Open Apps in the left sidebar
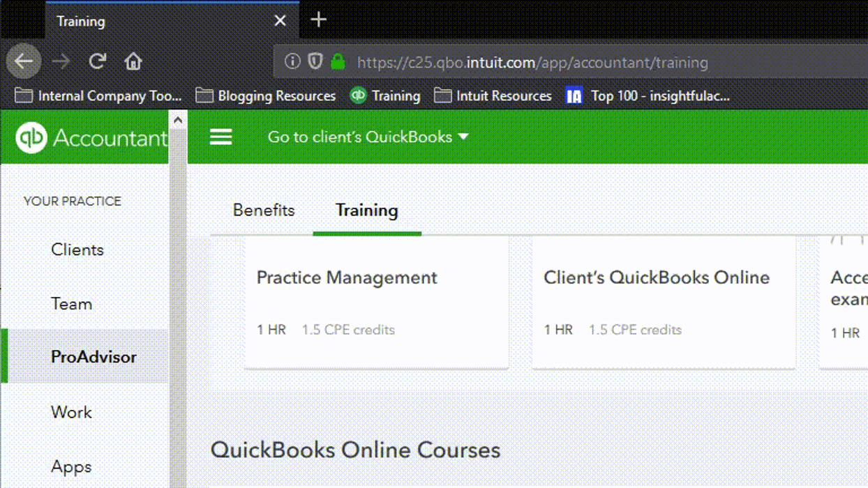The width and height of the screenshot is (868, 488). pos(71,467)
